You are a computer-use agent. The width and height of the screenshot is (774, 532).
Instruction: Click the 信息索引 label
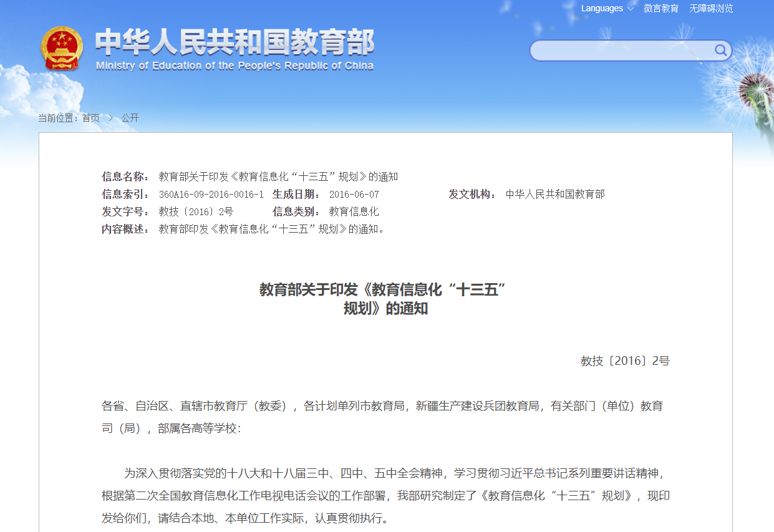pos(125,194)
